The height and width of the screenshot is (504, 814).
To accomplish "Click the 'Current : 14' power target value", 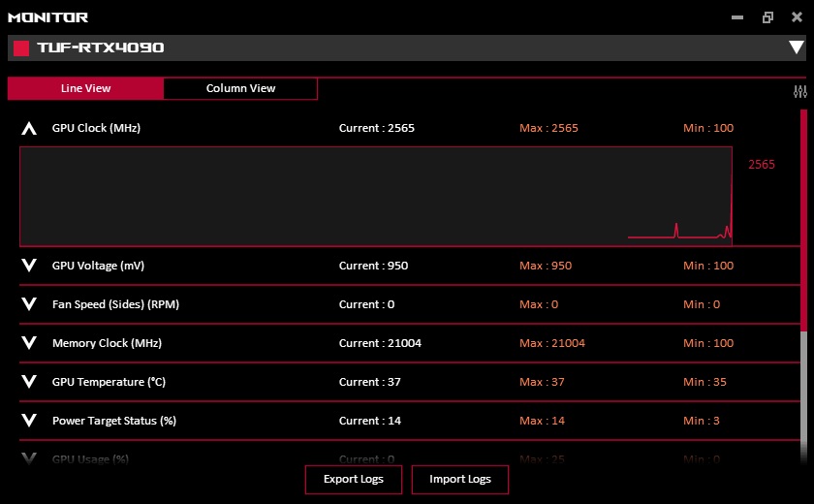I will coord(370,421).
